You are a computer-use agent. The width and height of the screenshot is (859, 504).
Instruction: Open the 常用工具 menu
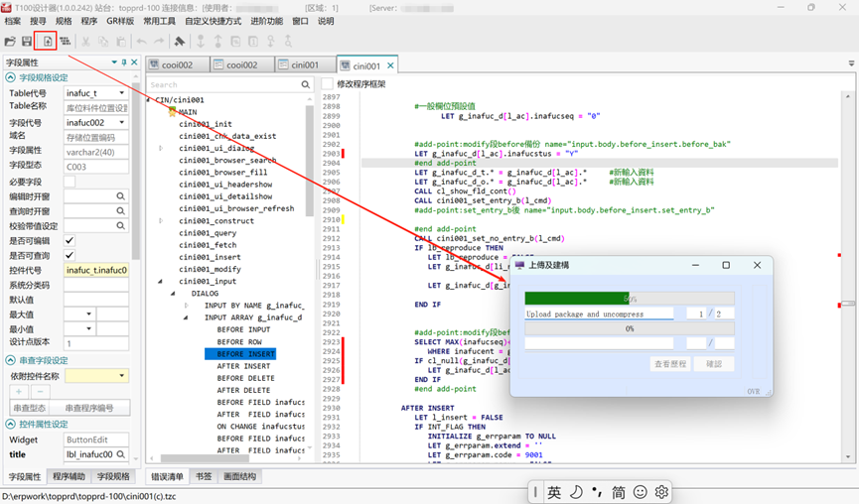point(160,21)
